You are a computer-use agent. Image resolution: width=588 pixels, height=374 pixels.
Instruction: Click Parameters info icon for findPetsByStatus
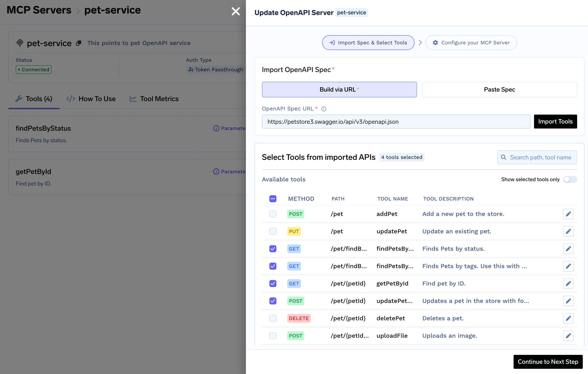coord(216,128)
